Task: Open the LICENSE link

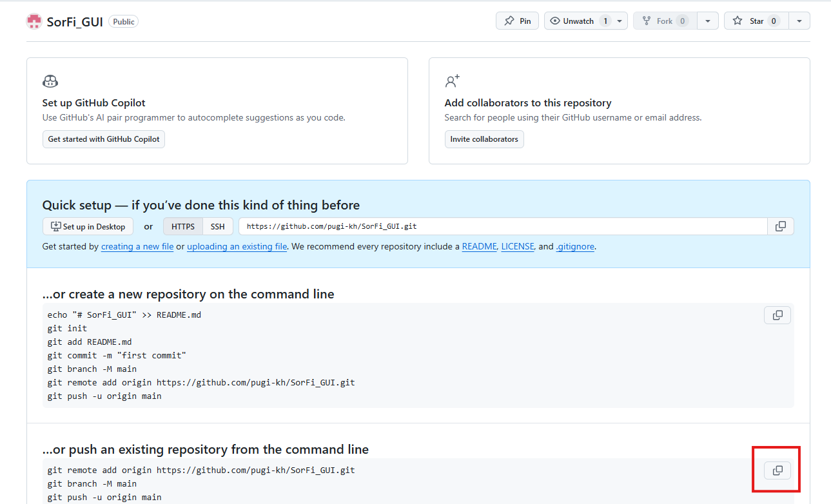Action: [x=518, y=246]
